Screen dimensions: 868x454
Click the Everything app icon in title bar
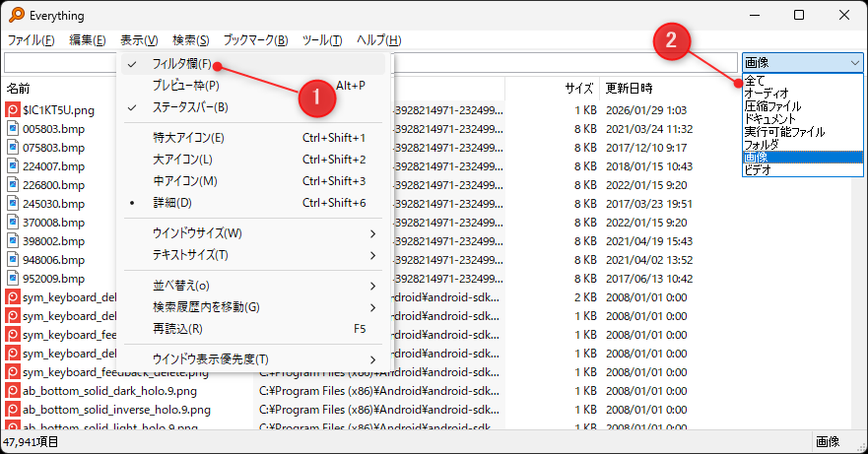pyautogui.click(x=17, y=15)
